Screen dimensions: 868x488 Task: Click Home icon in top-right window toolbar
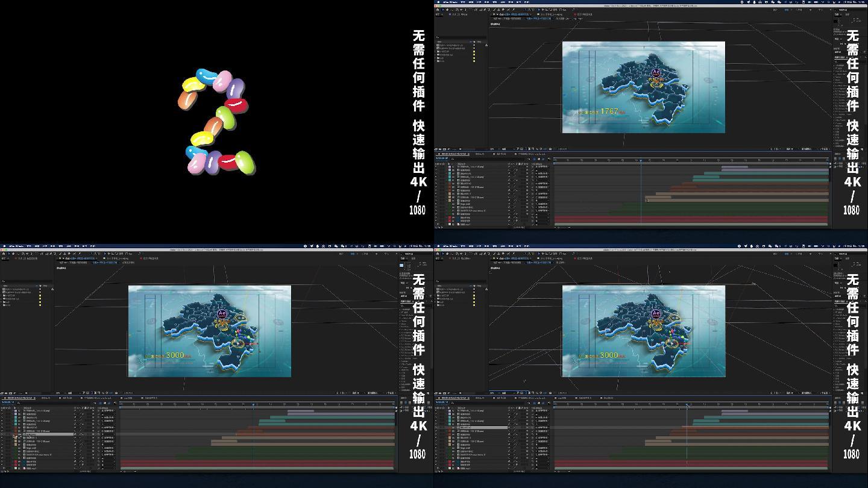tap(438, 10)
